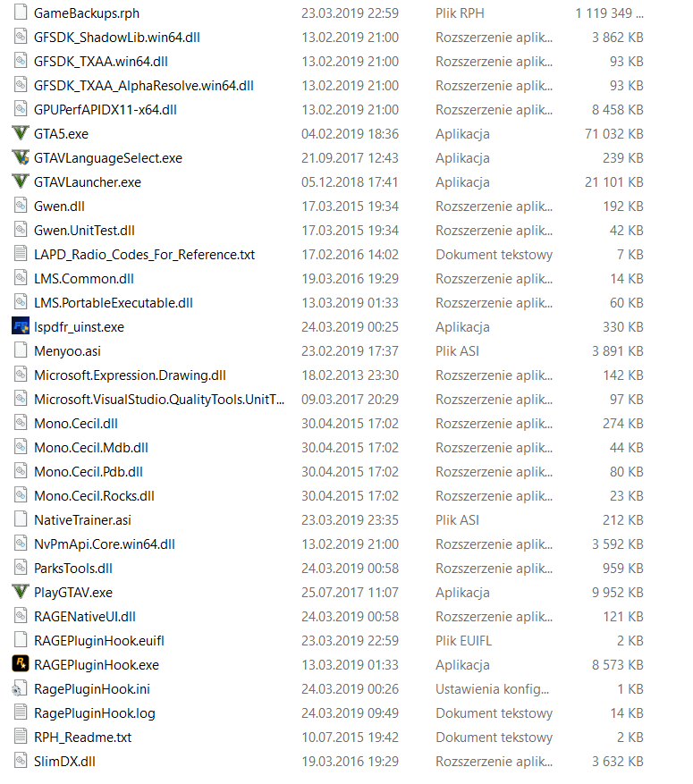Click the LAPD_Radio_Codes_For_Reference.txt file name
693x784 pixels.
click(144, 255)
